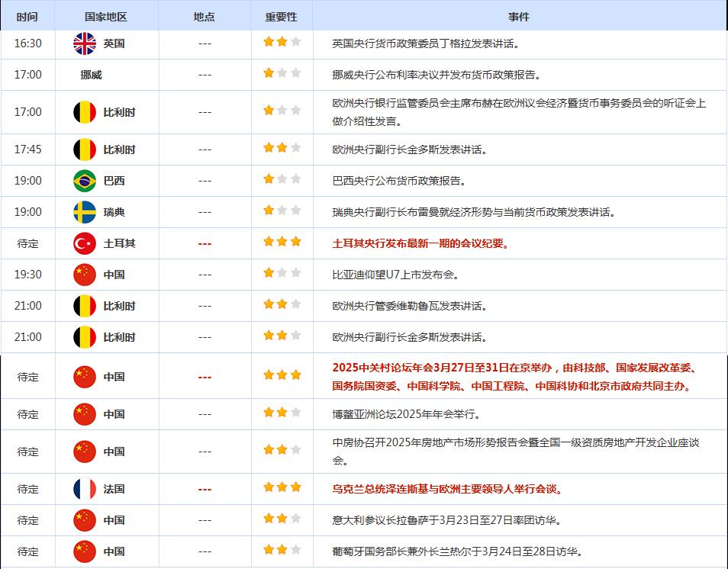
Task: Click the UK flag icon next to 英国
Action: 85,43
